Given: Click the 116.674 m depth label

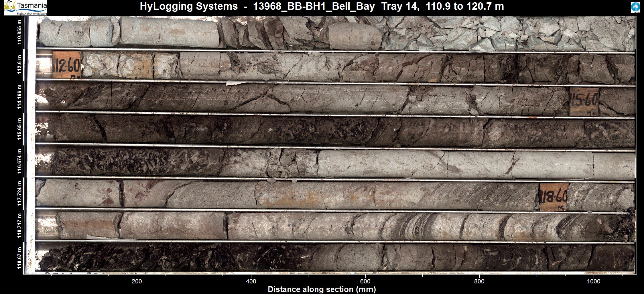Looking at the screenshot, I should (x=19, y=161).
